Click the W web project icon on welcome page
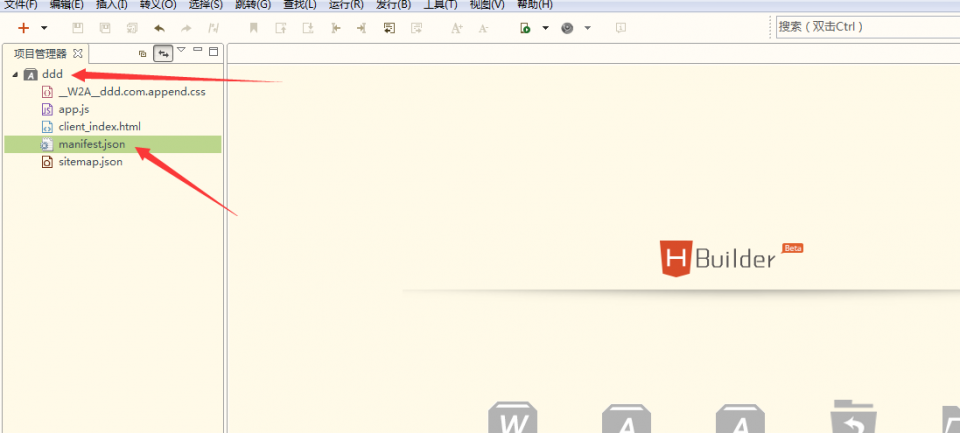 (x=513, y=418)
